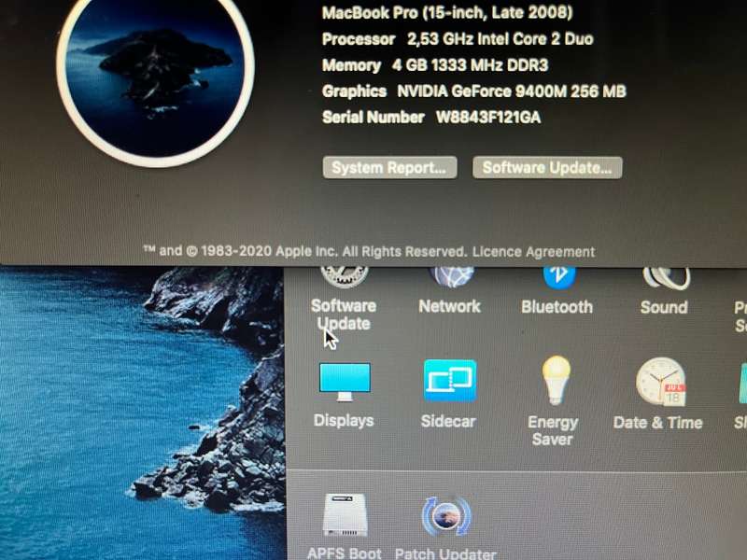Open Sidecar preferences icon

point(450,381)
